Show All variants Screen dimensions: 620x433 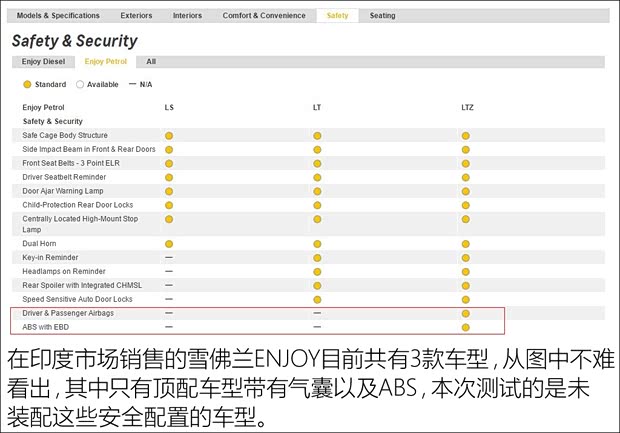pos(151,61)
